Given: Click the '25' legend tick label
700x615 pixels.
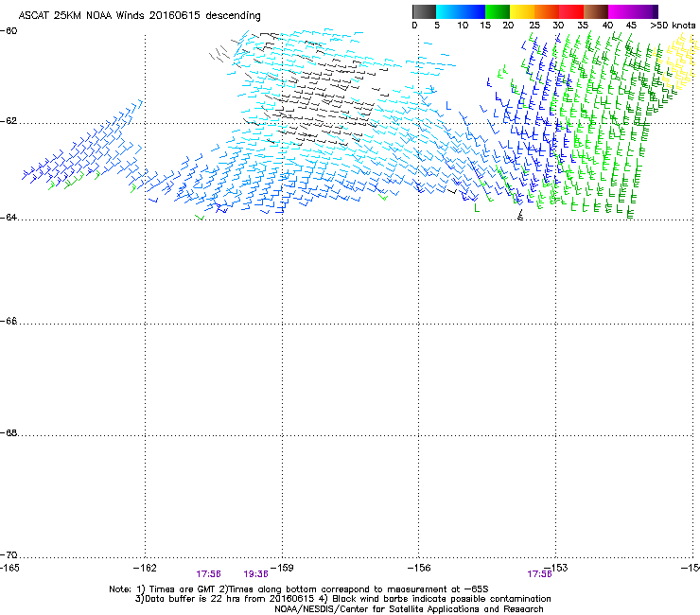Looking at the screenshot, I should coord(534,26).
